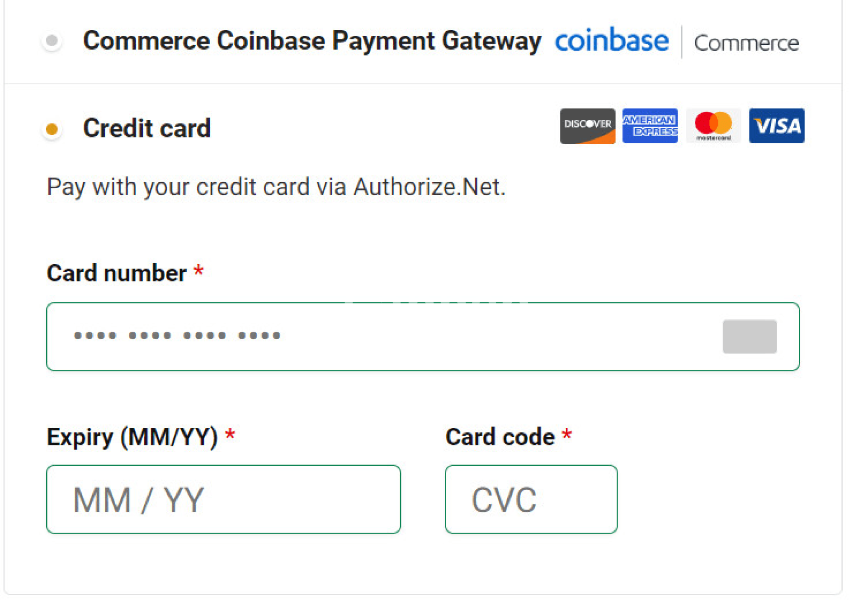The image size is (868, 610).
Task: Click the Expiry (MM/YY) label
Action: (x=132, y=437)
